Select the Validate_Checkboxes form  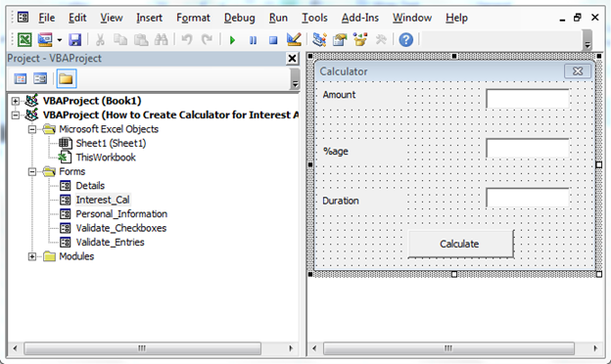point(120,228)
